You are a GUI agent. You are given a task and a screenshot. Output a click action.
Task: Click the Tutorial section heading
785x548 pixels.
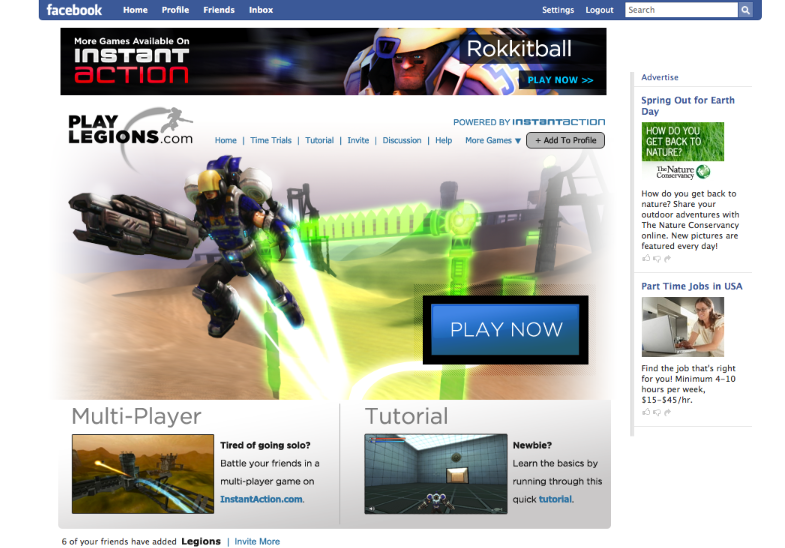coord(406,416)
